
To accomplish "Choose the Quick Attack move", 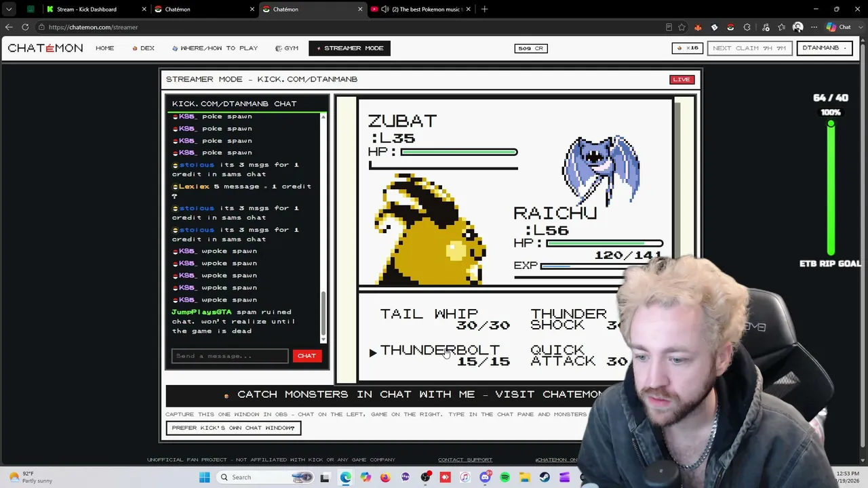I will coord(578,355).
